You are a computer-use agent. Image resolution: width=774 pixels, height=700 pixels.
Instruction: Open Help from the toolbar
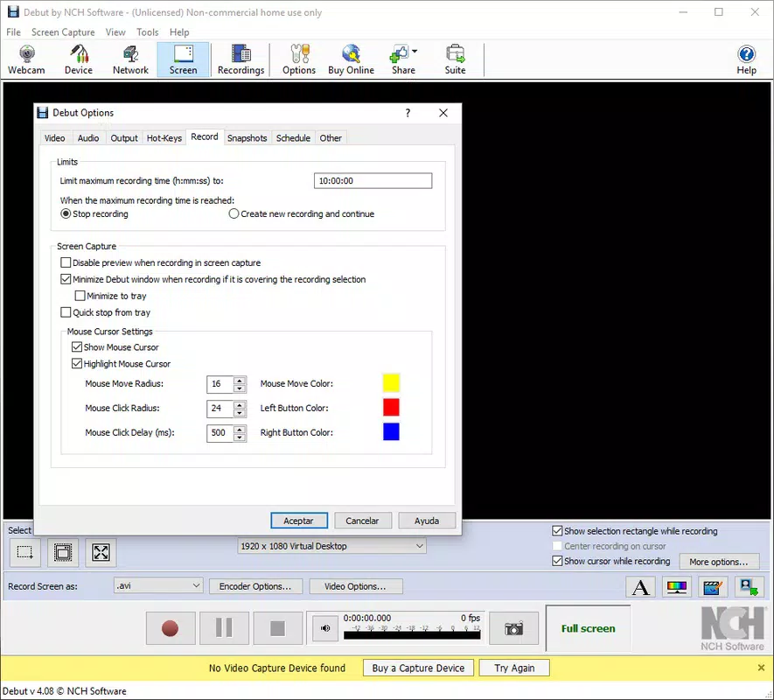click(x=746, y=59)
